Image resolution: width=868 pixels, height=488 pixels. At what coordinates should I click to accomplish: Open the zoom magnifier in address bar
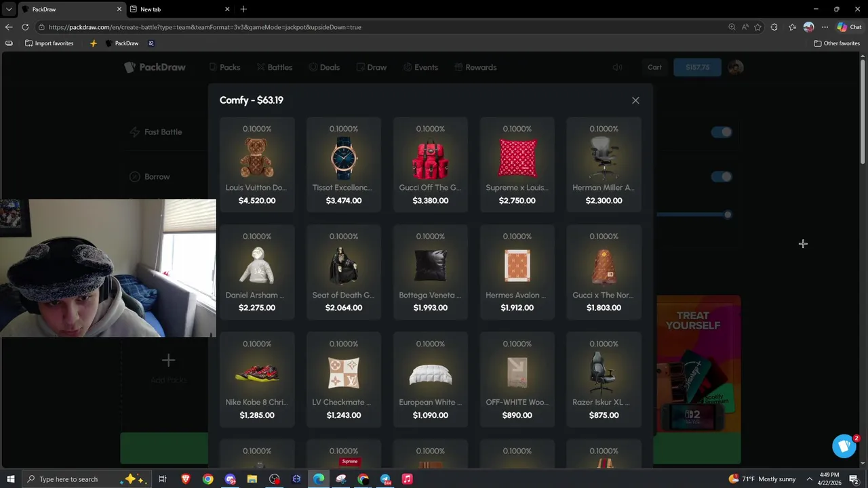[732, 27]
